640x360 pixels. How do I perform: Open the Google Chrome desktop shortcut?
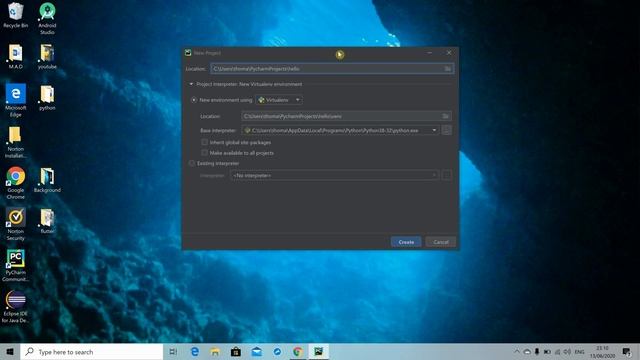click(16, 183)
